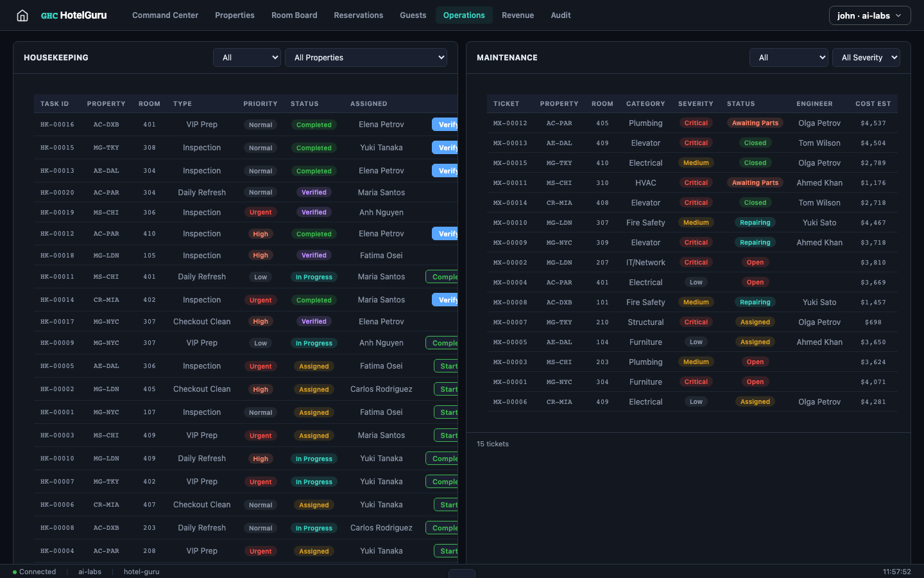924x578 pixels.
Task: Click the ai-labs label in the status bar
Action: 90,572
